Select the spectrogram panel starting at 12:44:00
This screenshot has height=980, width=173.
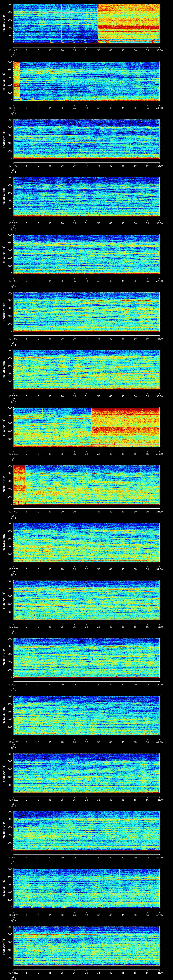point(87,888)
